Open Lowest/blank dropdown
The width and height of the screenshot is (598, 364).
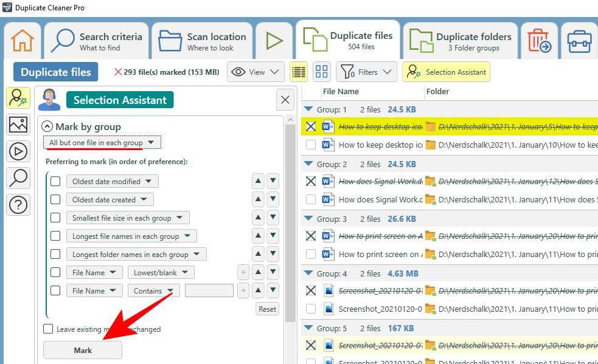coord(161,272)
